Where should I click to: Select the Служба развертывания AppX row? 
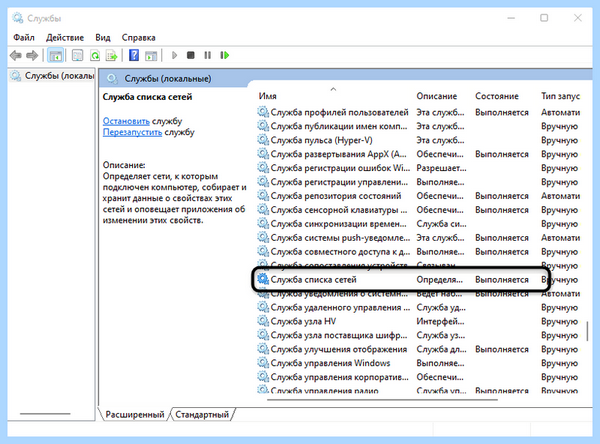point(419,154)
